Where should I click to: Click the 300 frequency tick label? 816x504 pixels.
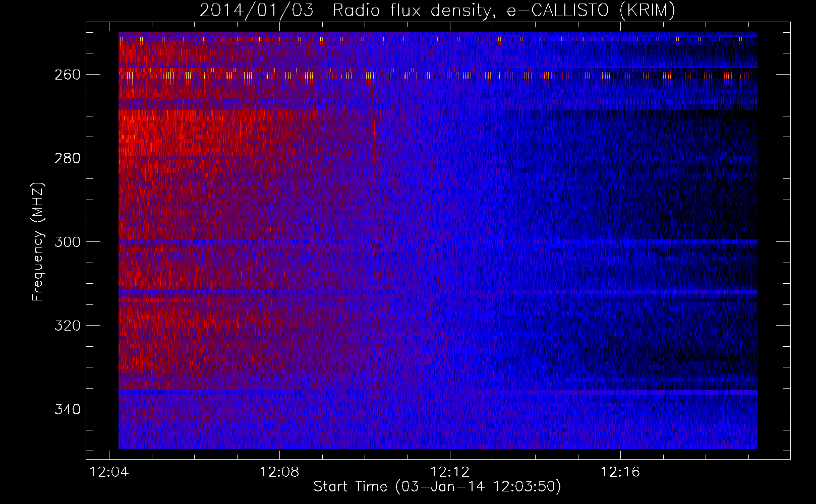click(x=68, y=242)
